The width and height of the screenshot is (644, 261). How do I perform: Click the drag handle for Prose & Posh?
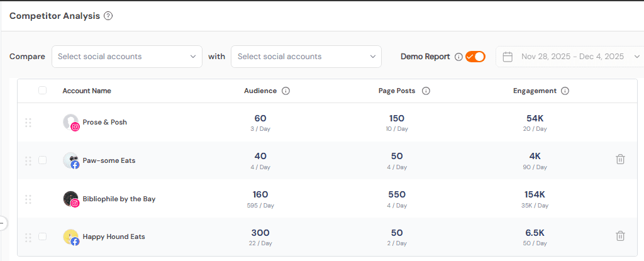click(28, 123)
